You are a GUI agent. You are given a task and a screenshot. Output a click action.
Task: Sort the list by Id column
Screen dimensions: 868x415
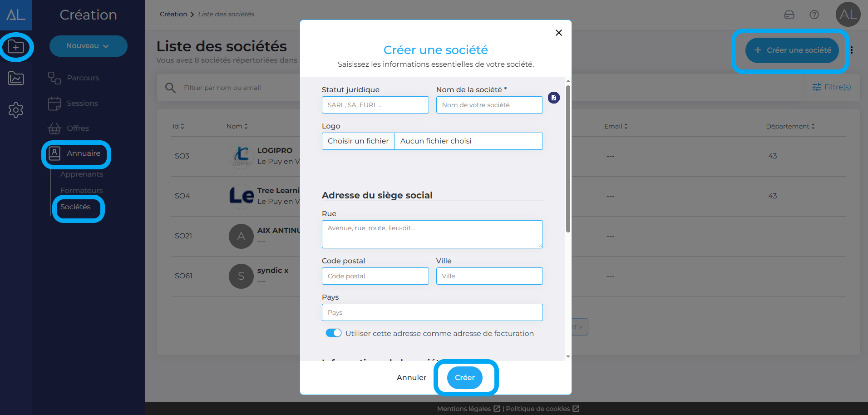tap(178, 126)
